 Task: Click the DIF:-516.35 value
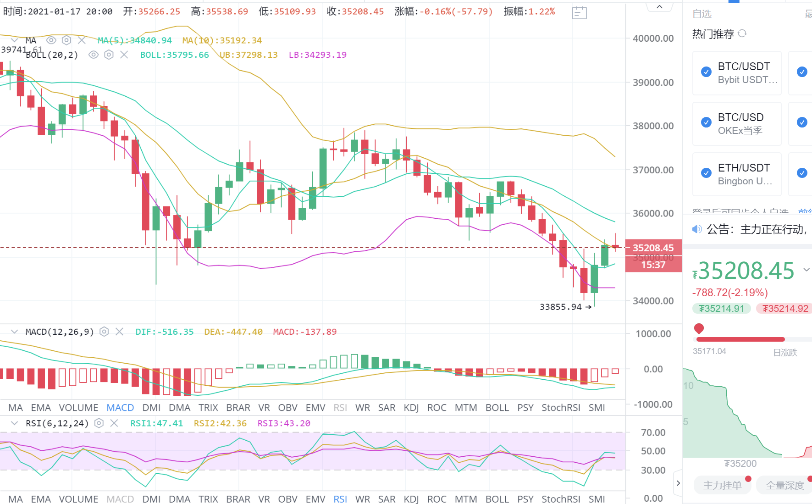click(165, 332)
